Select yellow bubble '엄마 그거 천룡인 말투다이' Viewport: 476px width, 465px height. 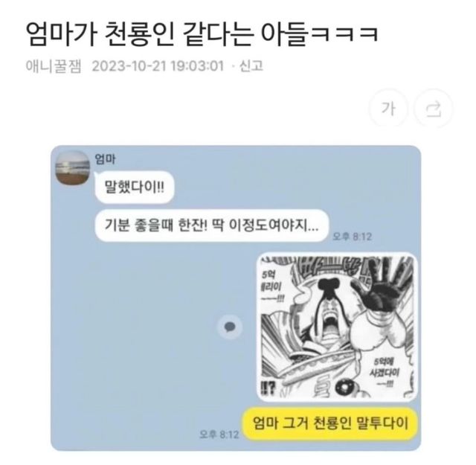click(x=330, y=423)
